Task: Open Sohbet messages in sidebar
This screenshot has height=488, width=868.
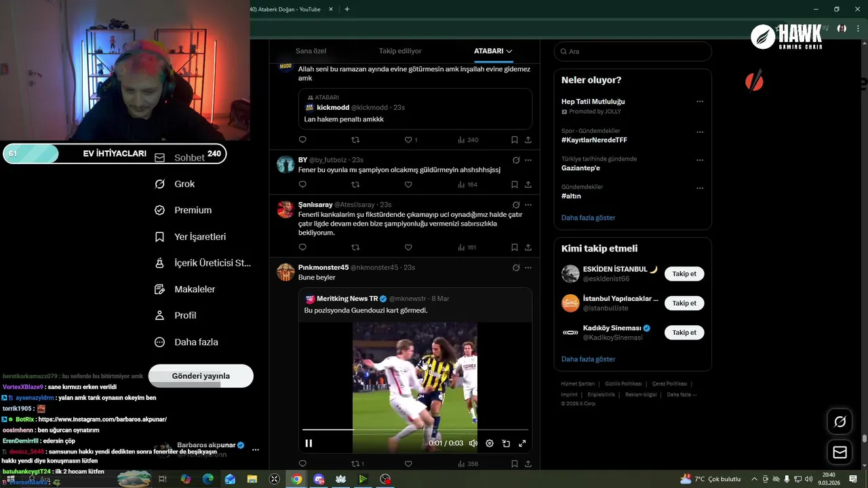Action: point(180,157)
